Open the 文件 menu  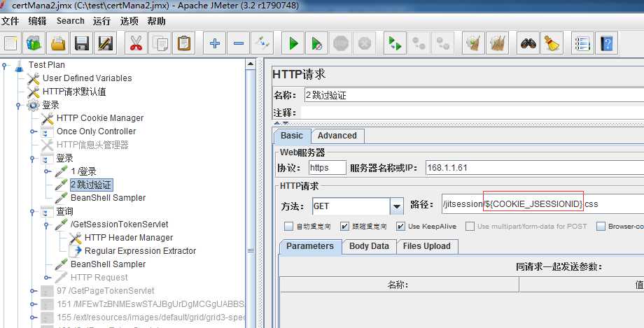pyautogui.click(x=10, y=21)
